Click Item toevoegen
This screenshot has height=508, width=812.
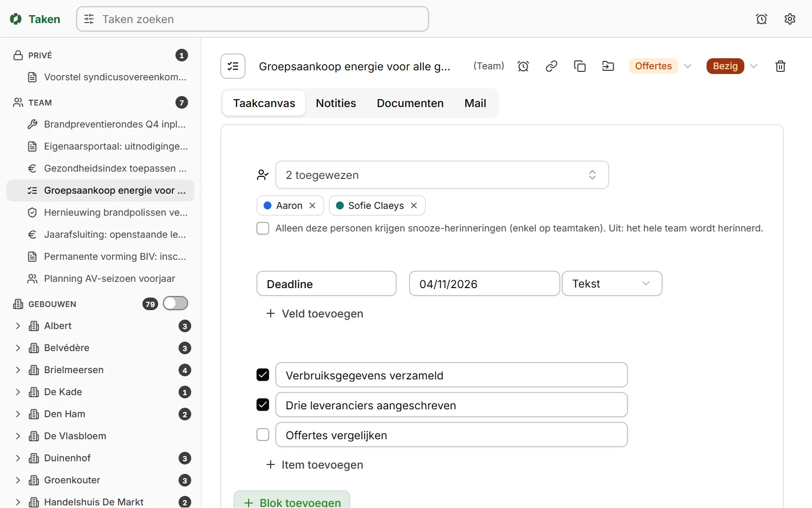point(315,465)
